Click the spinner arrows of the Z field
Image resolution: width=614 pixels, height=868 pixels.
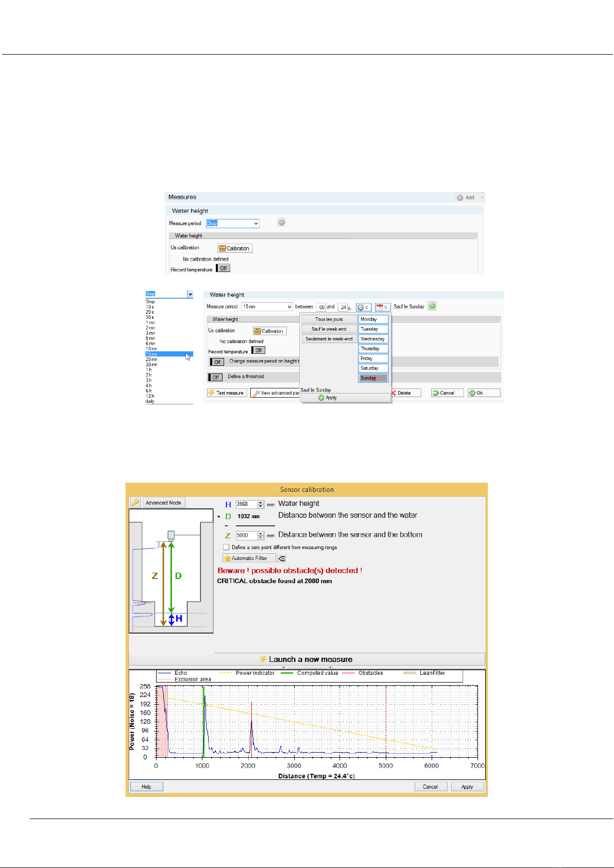coord(261,535)
